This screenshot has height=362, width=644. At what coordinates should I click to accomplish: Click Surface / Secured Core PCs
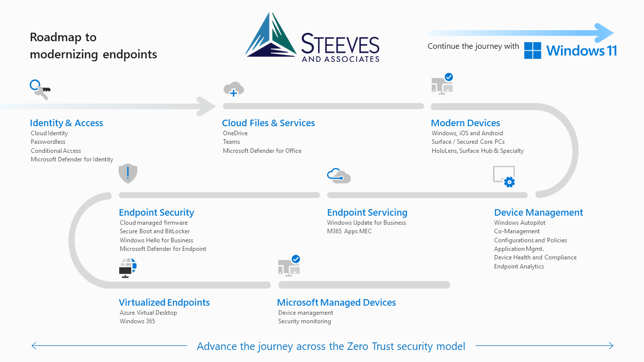click(468, 142)
